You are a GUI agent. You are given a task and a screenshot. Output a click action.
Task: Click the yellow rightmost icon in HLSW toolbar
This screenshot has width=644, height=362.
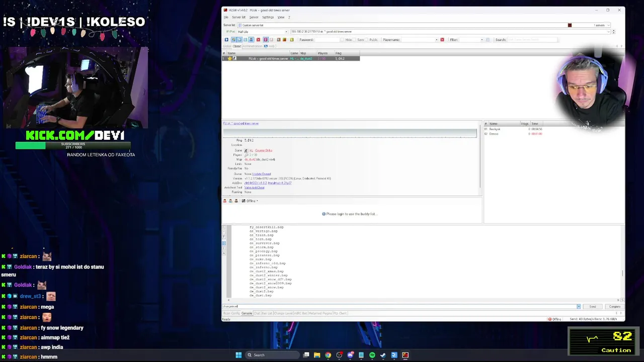pos(292,40)
